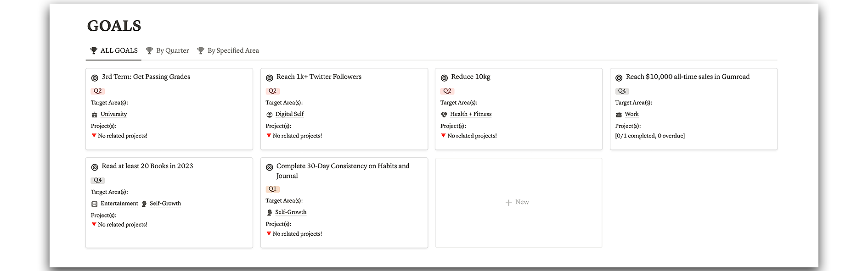The width and height of the screenshot is (868, 271).
Task: Click Digital Self person icon
Action: click(x=270, y=115)
